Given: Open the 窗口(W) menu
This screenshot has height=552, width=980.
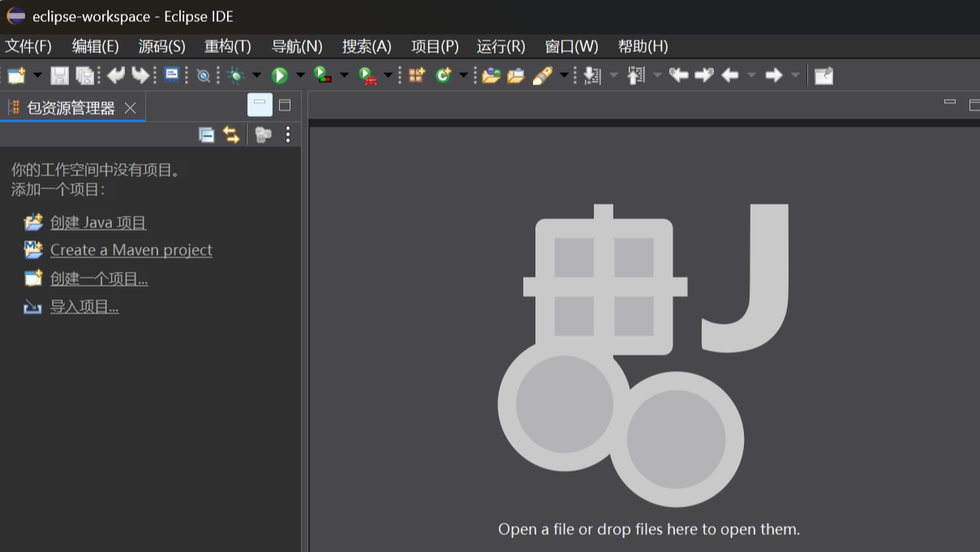Looking at the screenshot, I should (571, 46).
